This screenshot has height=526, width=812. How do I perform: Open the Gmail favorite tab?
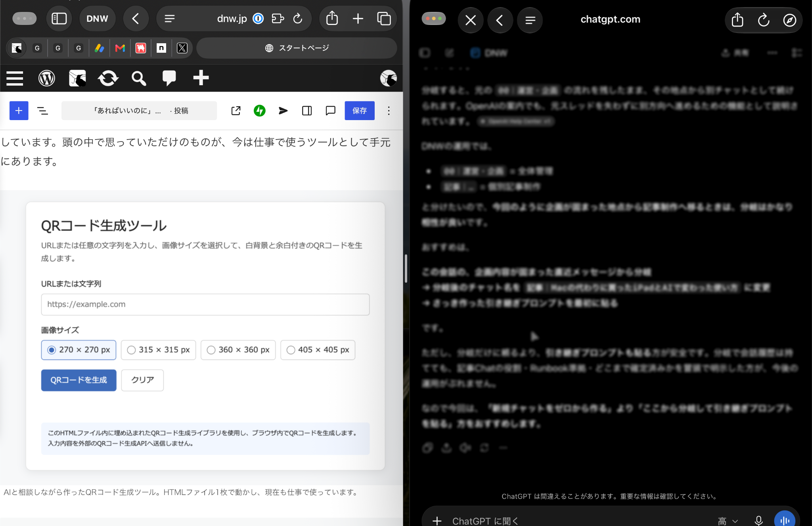pyautogui.click(x=120, y=48)
